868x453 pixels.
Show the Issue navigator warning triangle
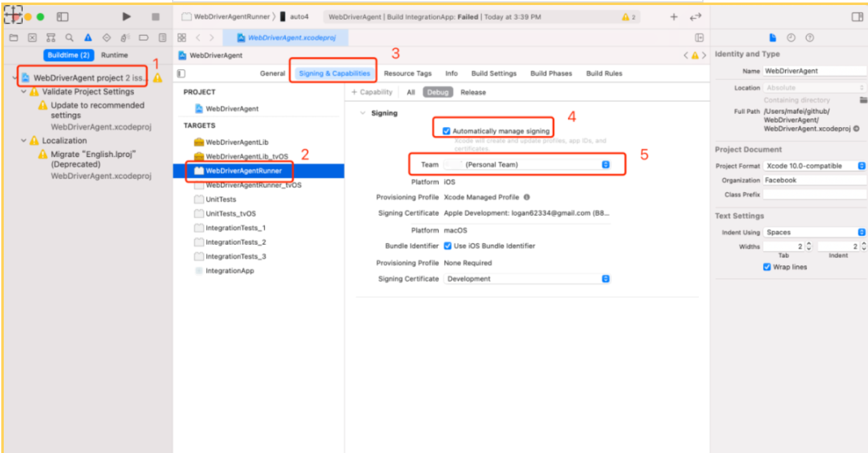(x=87, y=37)
